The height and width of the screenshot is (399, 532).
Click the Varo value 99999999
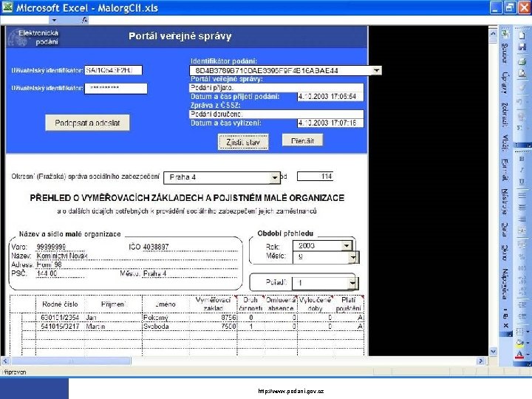pos(51,247)
